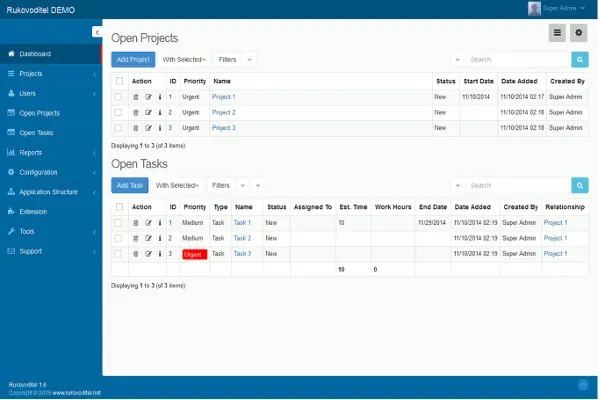Click the delete trash icon for Project 1
The image size is (600, 400).
pyautogui.click(x=136, y=97)
